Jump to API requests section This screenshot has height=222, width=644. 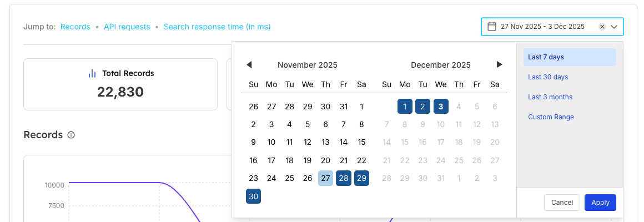[127, 27]
